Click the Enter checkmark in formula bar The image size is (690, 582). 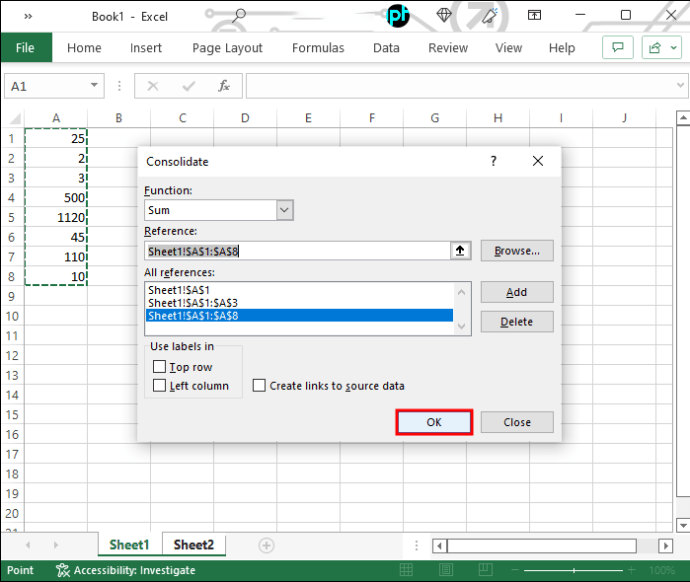pyautogui.click(x=189, y=86)
